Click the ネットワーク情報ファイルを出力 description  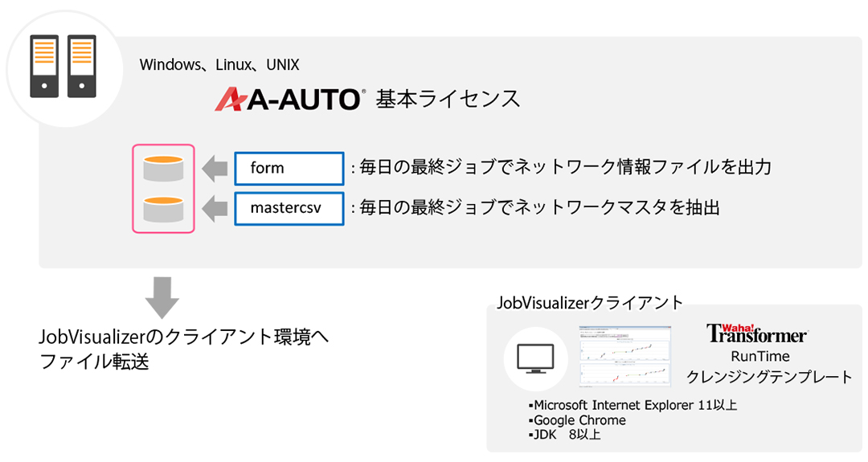point(561,167)
